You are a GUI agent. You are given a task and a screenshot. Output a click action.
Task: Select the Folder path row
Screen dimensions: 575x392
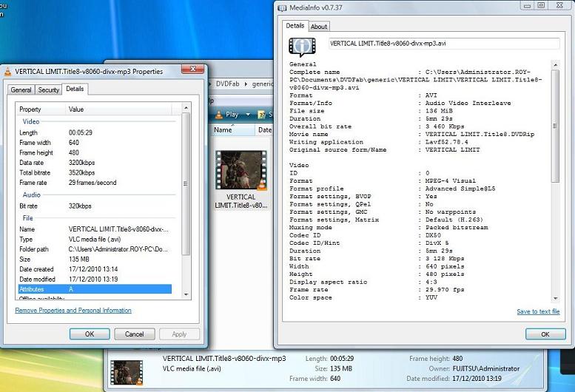[x=95, y=249]
